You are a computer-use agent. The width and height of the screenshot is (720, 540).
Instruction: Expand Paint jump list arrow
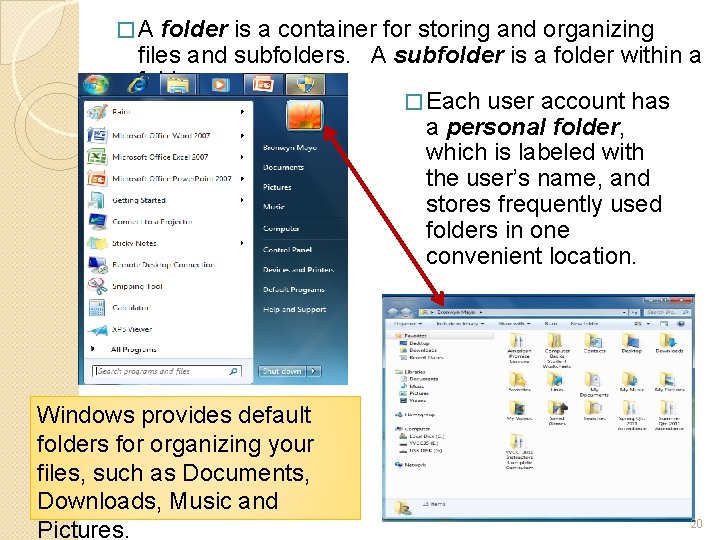(242, 112)
